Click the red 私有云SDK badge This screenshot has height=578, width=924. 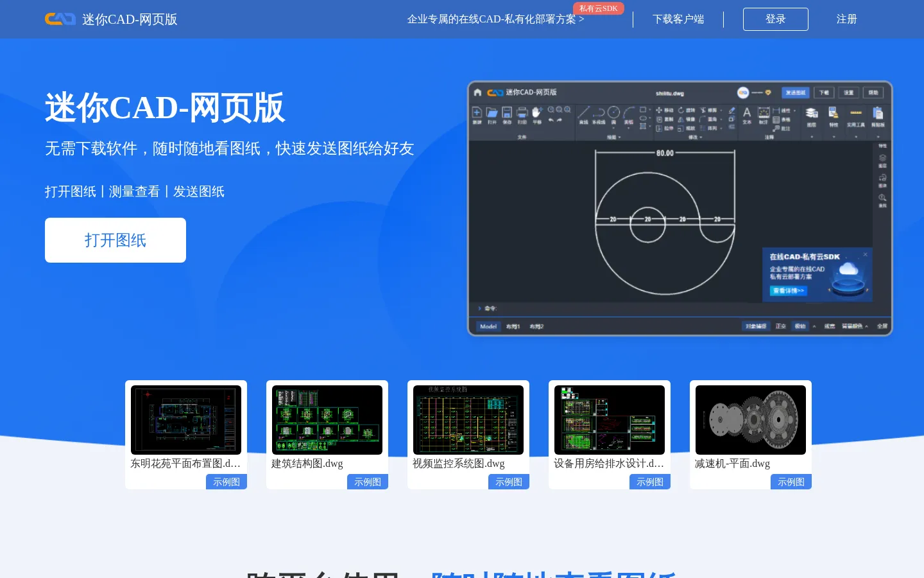(x=598, y=8)
